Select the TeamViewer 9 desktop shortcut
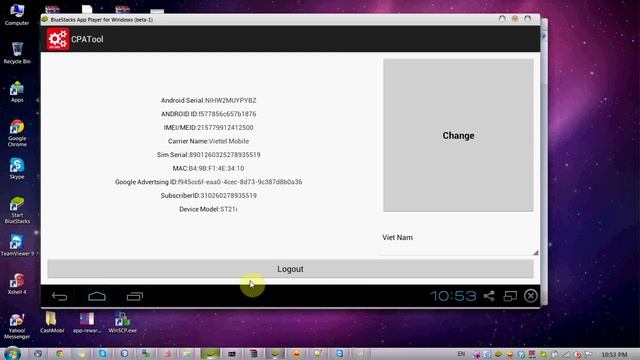The height and width of the screenshot is (360, 640). click(17, 245)
